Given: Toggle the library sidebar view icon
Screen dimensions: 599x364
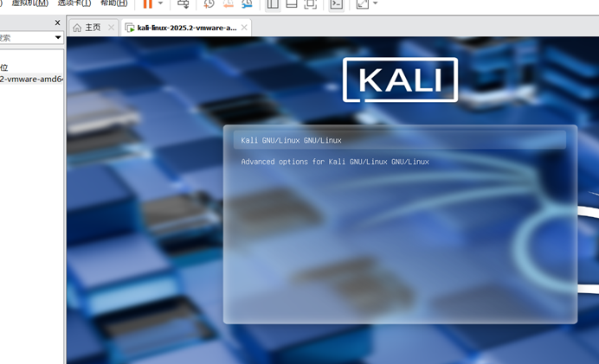Looking at the screenshot, I should click(273, 3).
